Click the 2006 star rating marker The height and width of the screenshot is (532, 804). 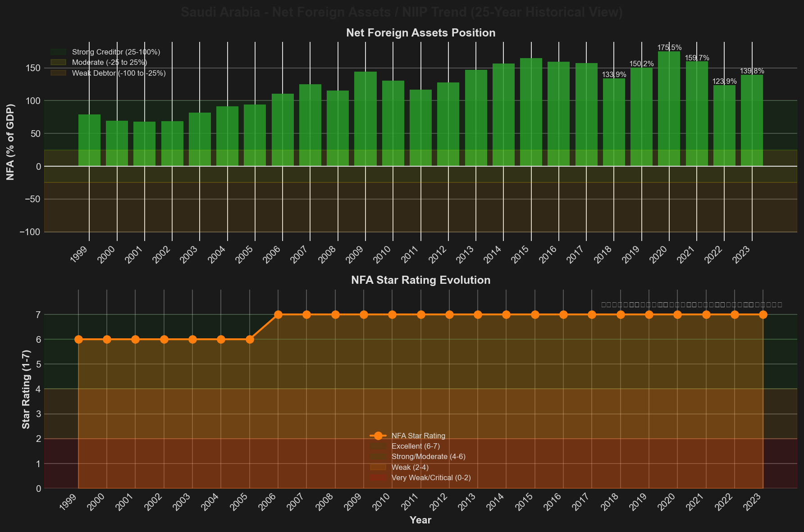(278, 314)
